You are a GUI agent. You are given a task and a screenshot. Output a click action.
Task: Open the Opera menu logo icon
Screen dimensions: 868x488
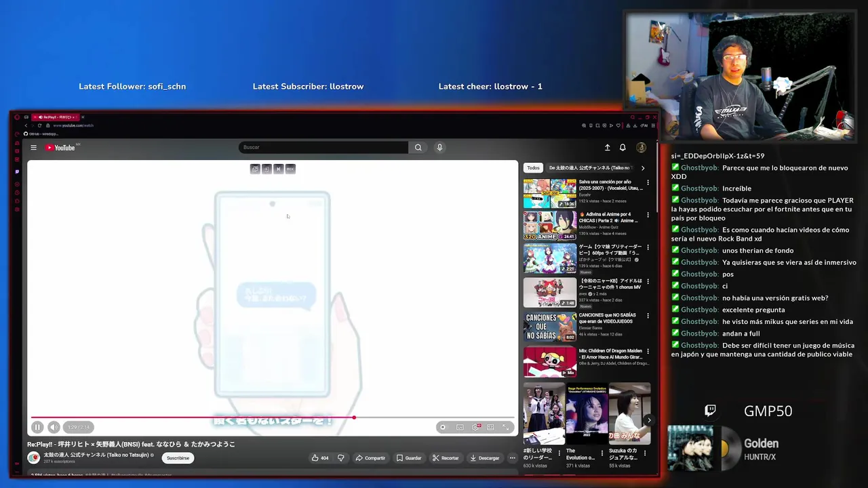tap(18, 117)
